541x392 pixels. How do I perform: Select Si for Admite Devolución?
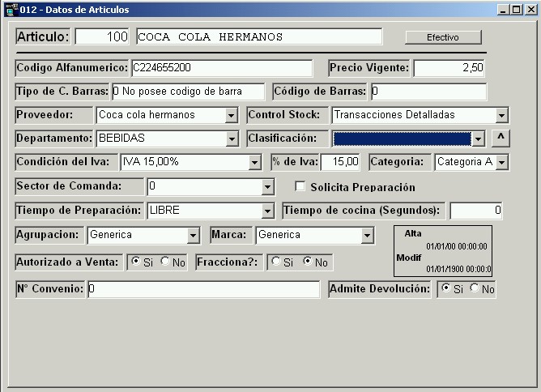(x=445, y=288)
